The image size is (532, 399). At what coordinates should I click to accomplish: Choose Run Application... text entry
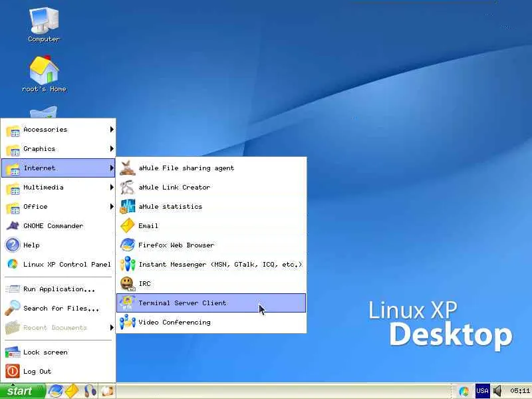(x=59, y=289)
